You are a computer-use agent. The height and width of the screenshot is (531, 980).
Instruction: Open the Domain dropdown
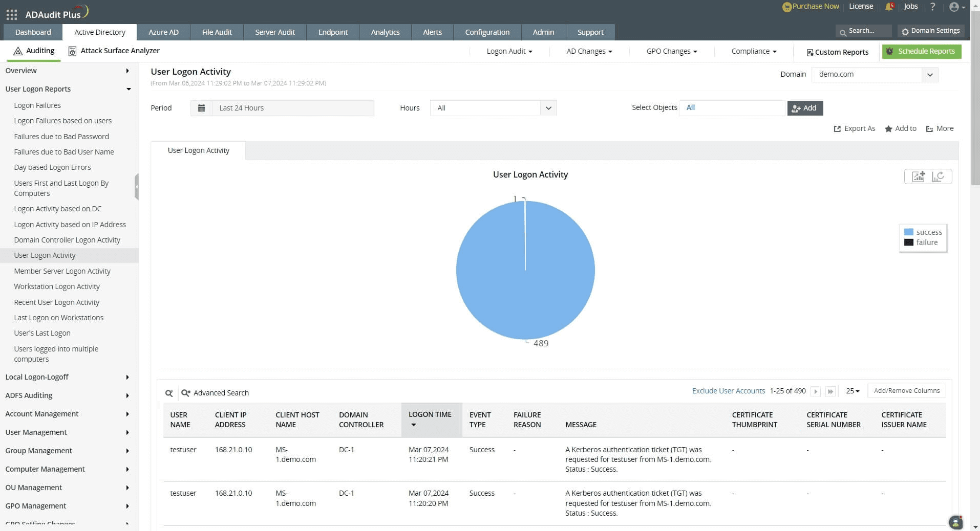point(930,75)
